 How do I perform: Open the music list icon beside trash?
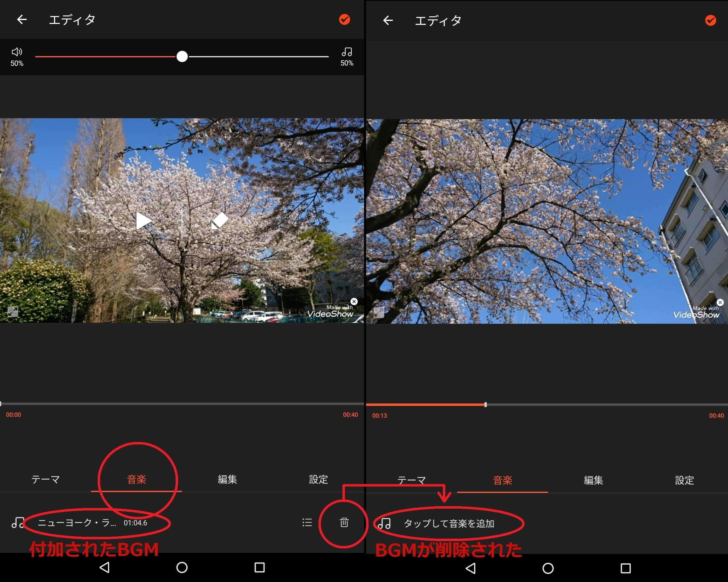coord(307,522)
